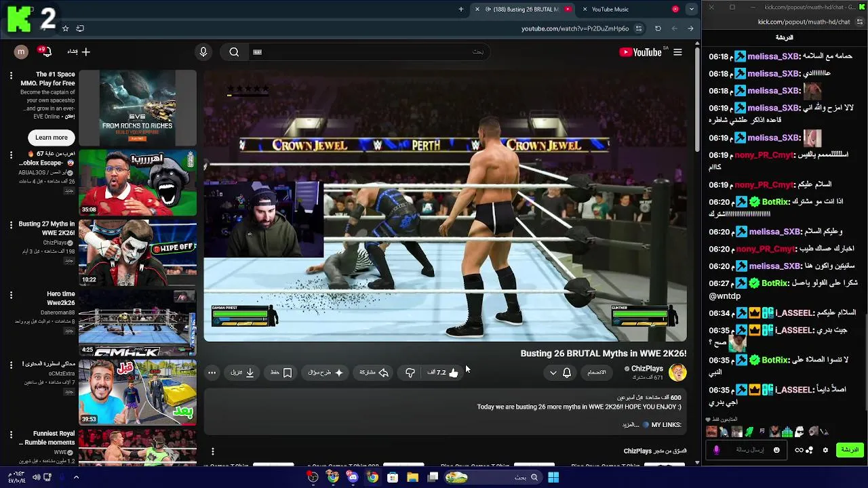Open Discord from the taskbar

(x=353, y=477)
